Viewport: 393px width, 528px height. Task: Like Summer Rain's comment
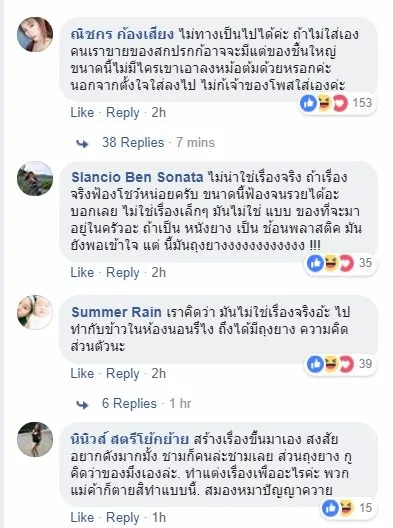82,373
